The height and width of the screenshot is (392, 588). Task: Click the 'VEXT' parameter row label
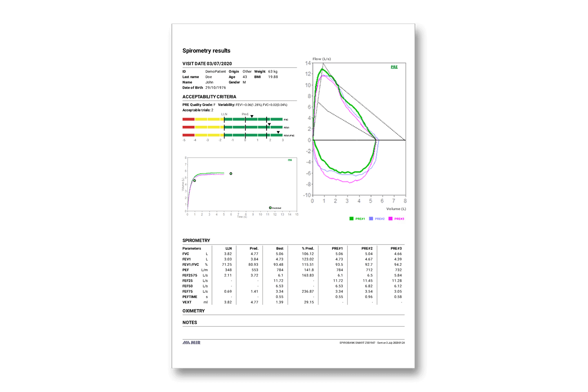click(x=187, y=302)
